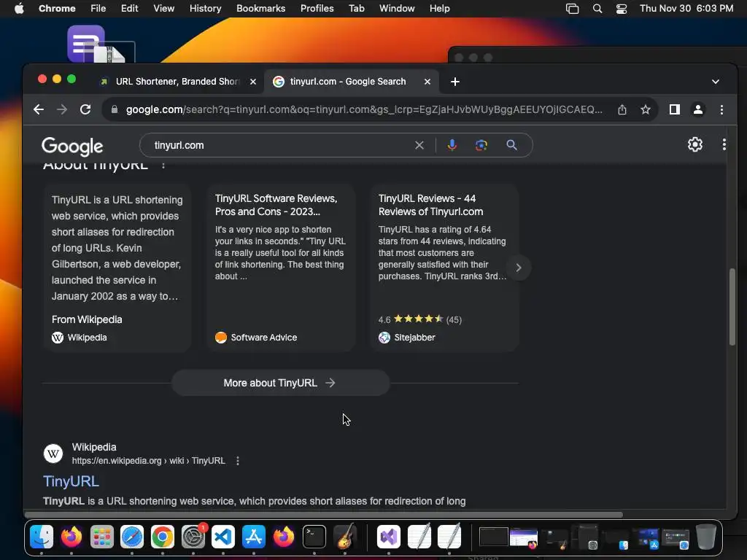747x560 pixels.
Task: Click the browser forward arrow
Action: [62, 109]
